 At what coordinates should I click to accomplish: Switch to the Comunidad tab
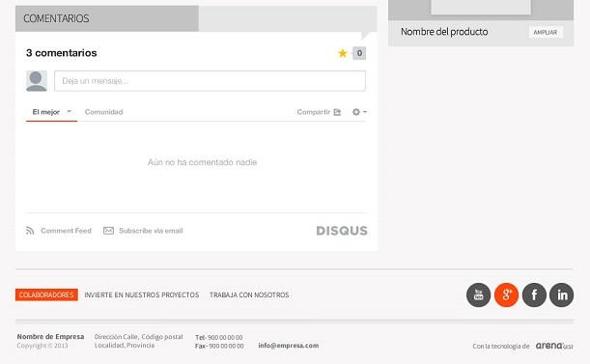click(104, 112)
